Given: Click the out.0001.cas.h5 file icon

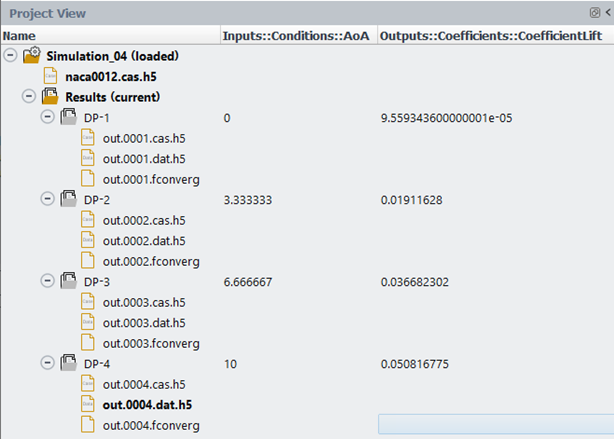Looking at the screenshot, I should coord(88,137).
